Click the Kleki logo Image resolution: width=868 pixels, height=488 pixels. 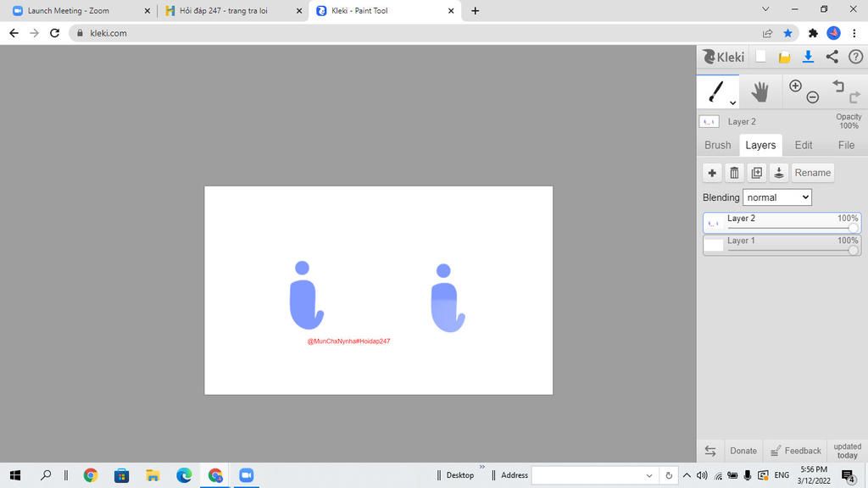point(724,57)
